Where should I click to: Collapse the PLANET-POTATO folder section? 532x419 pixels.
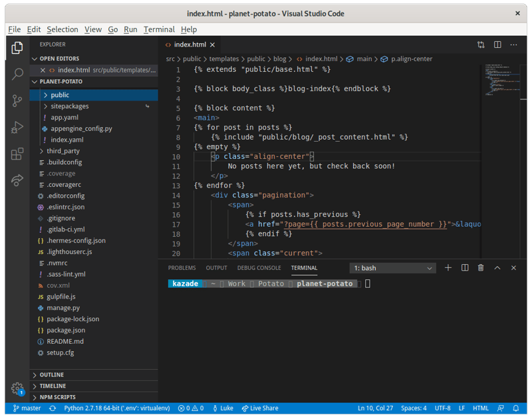pyautogui.click(x=94, y=82)
